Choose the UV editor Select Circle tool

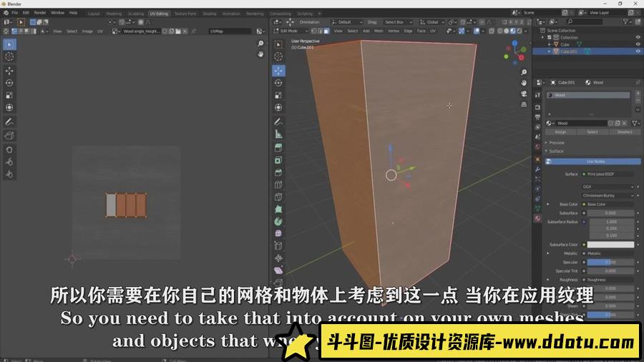click(9, 57)
